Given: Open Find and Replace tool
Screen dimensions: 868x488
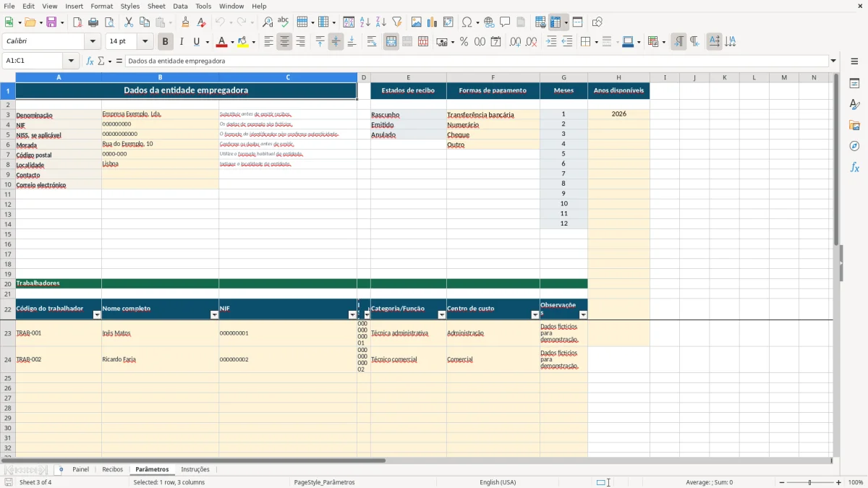Looking at the screenshot, I should pos(268,22).
